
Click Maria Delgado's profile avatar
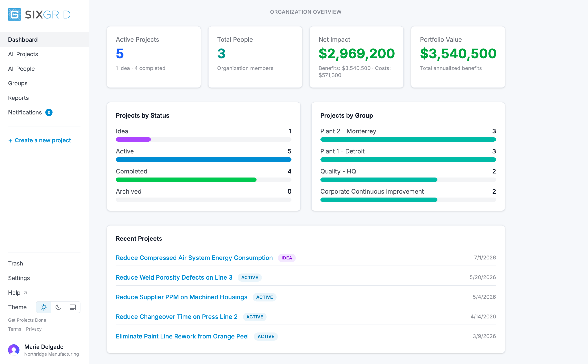14,350
